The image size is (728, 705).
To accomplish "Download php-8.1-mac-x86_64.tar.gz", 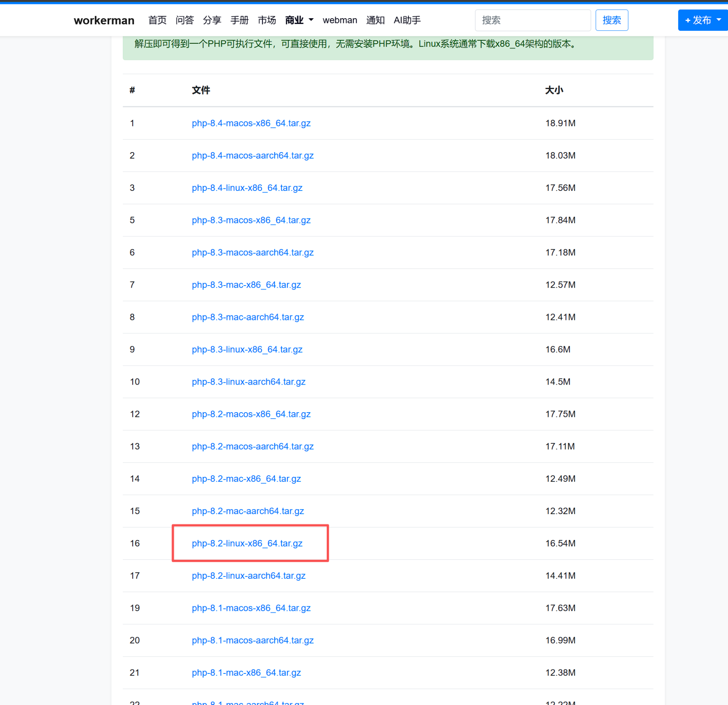I will point(246,673).
